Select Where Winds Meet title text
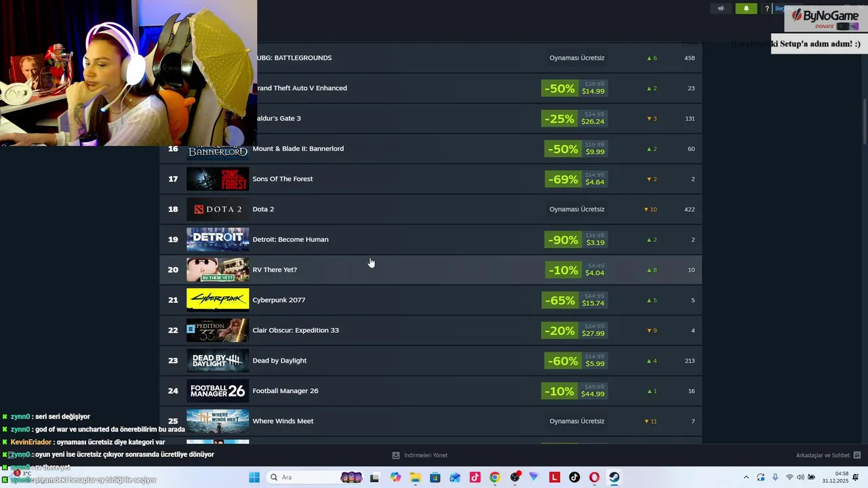The image size is (868, 488). pyautogui.click(x=283, y=421)
